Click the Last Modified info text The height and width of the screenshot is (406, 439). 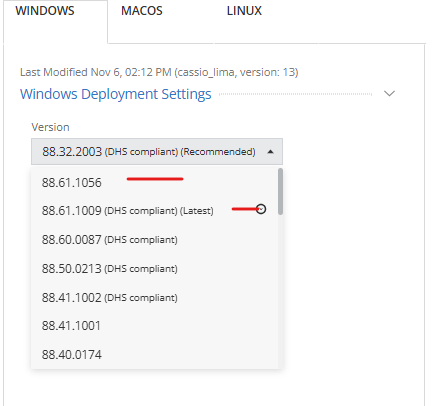click(159, 72)
